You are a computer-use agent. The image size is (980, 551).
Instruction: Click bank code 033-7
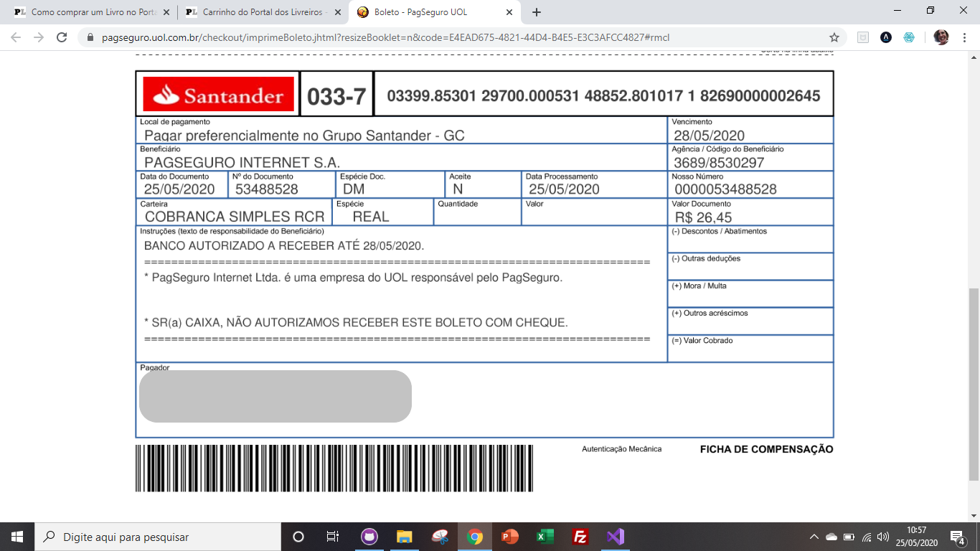336,97
